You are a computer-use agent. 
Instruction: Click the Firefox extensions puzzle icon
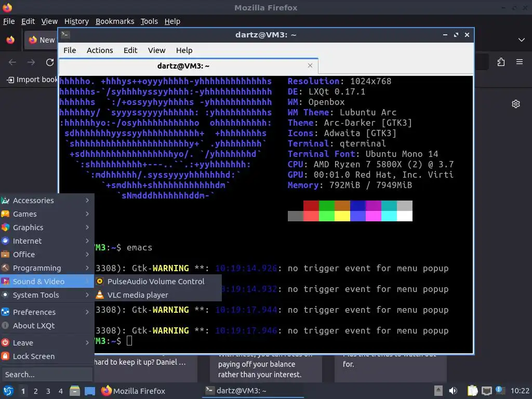501,62
